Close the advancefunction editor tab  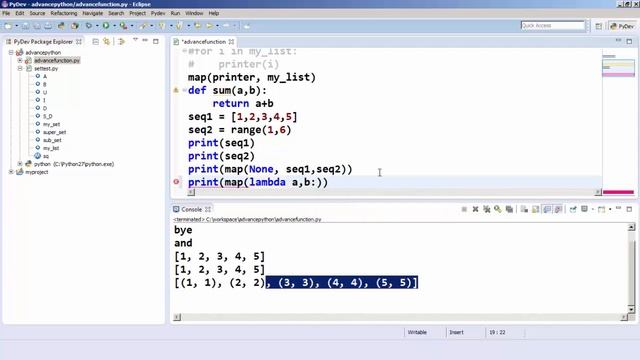[231, 42]
